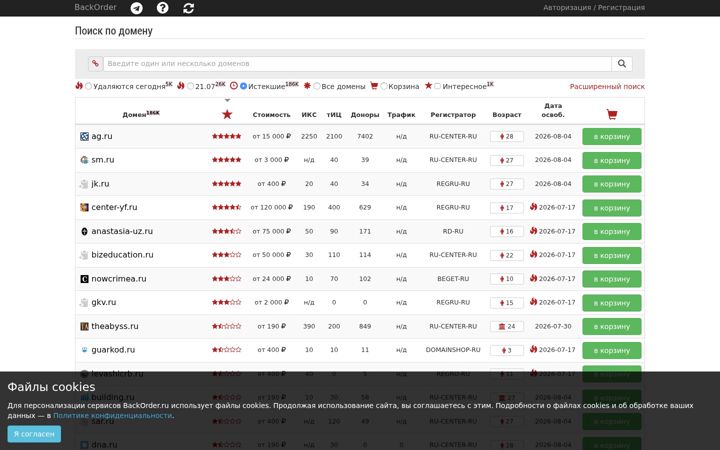Open age box showing 28 for ag.ru
This screenshot has width=720, height=450.
point(507,136)
